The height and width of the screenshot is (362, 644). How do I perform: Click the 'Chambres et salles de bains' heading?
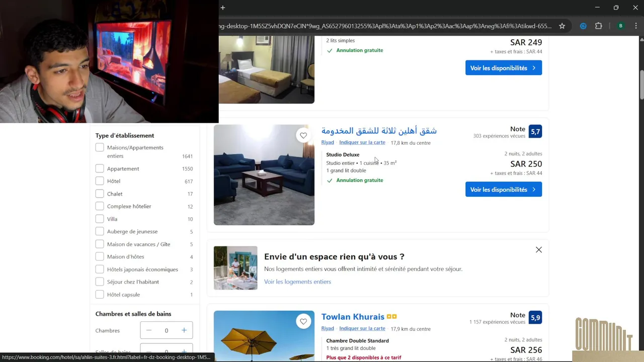pyautogui.click(x=133, y=314)
